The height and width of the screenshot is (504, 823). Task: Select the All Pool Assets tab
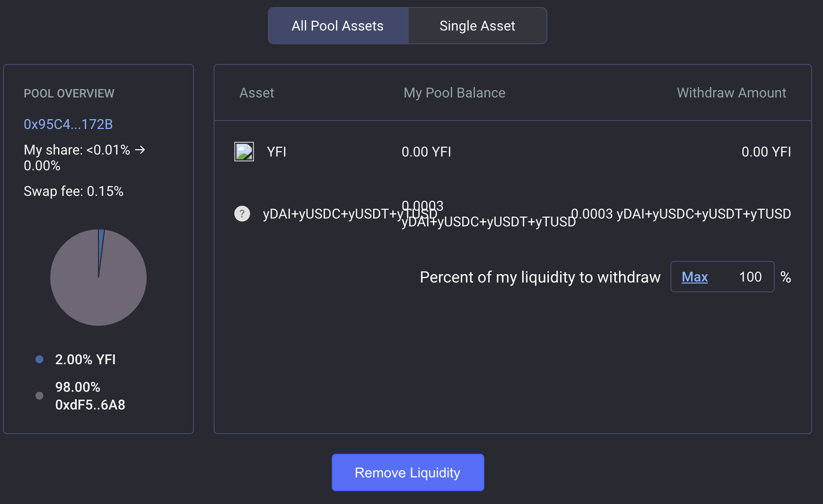pos(338,26)
